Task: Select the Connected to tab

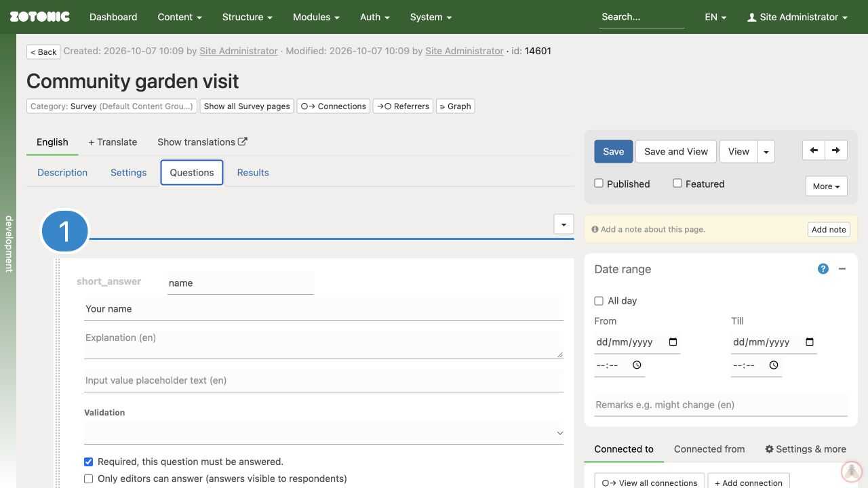Action: coord(624,449)
